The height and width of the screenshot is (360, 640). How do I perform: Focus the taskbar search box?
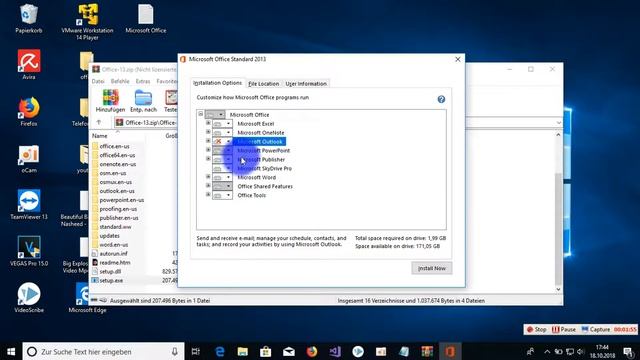click(103, 351)
